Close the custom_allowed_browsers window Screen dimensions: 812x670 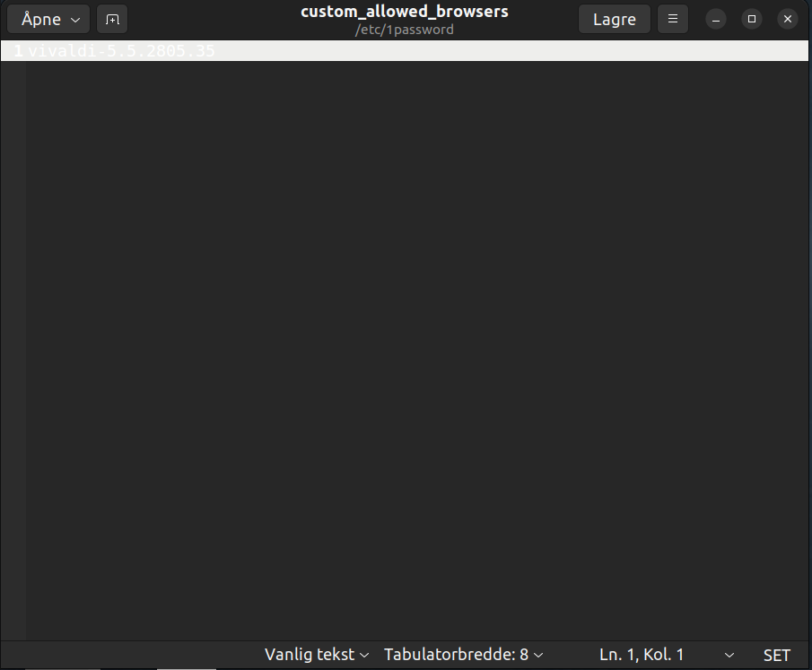point(787,19)
